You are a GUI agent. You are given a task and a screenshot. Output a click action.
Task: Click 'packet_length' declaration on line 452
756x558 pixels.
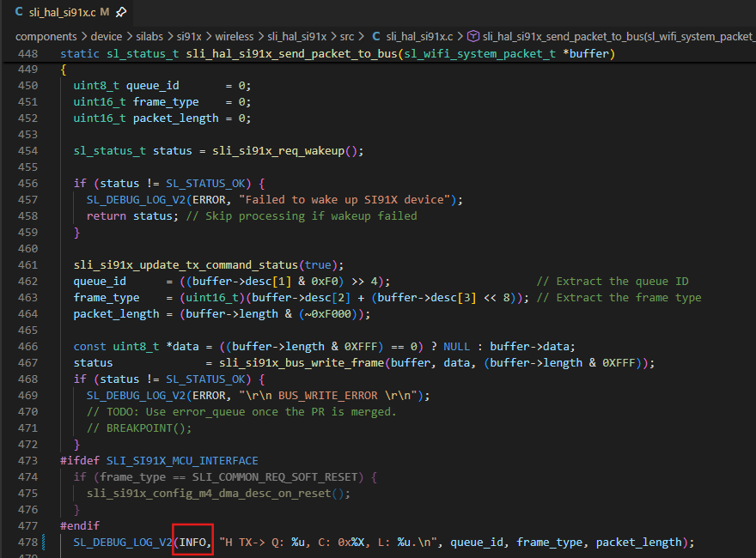point(175,118)
